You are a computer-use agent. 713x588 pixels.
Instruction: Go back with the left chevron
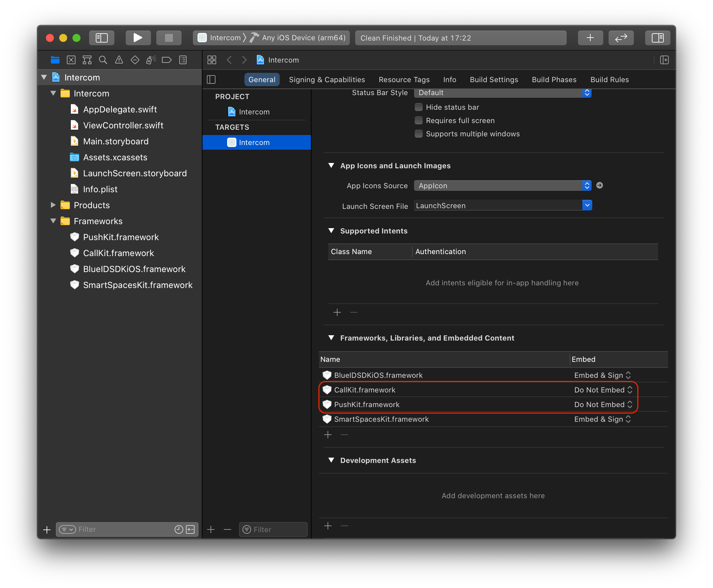click(229, 60)
